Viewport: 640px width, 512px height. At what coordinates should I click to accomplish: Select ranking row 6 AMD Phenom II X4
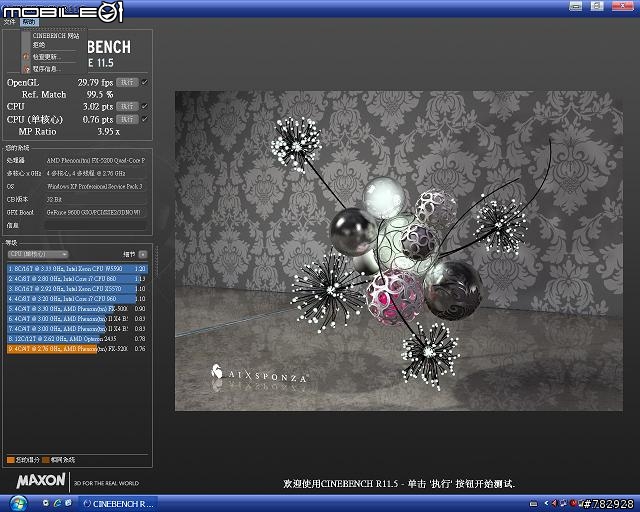click(x=77, y=318)
